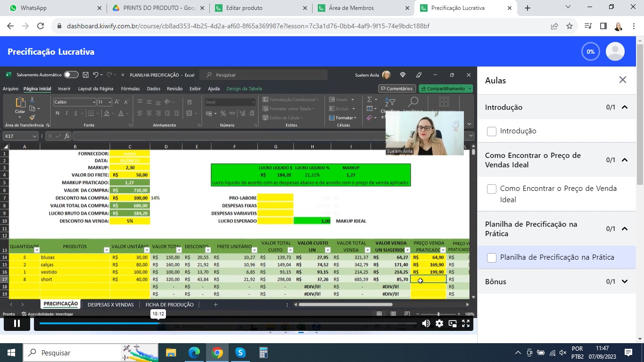This screenshot has width=644, height=362.
Task: Close the Aulas side panel
Action: (x=623, y=80)
